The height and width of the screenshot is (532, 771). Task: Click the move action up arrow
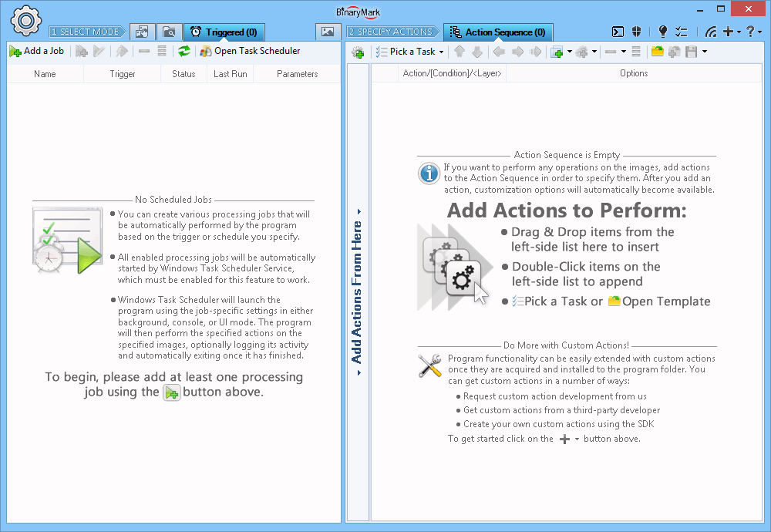(x=460, y=52)
